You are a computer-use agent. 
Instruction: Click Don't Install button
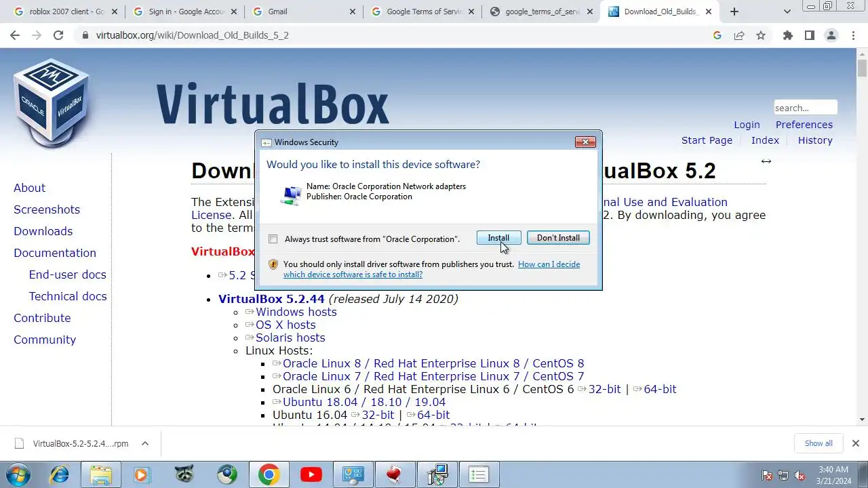pos(558,238)
